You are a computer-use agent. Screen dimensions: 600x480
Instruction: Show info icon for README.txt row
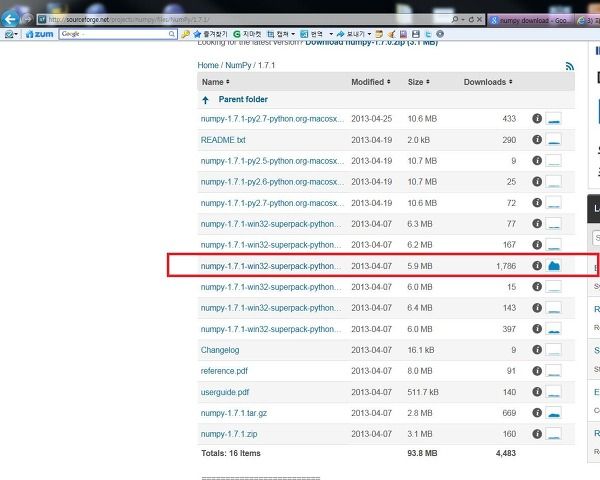click(x=537, y=140)
